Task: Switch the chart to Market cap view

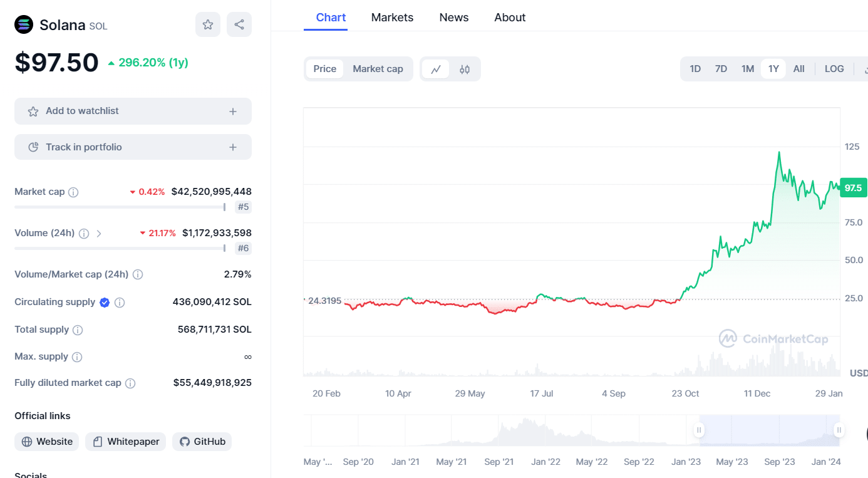Action: tap(378, 68)
